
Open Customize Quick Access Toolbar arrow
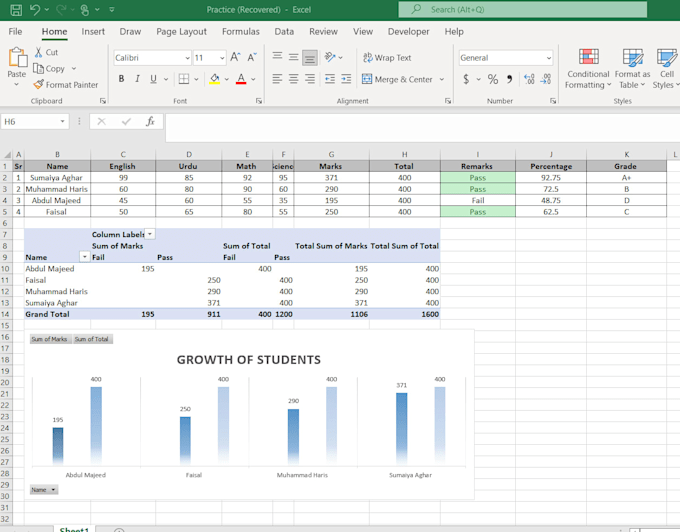[x=111, y=10]
